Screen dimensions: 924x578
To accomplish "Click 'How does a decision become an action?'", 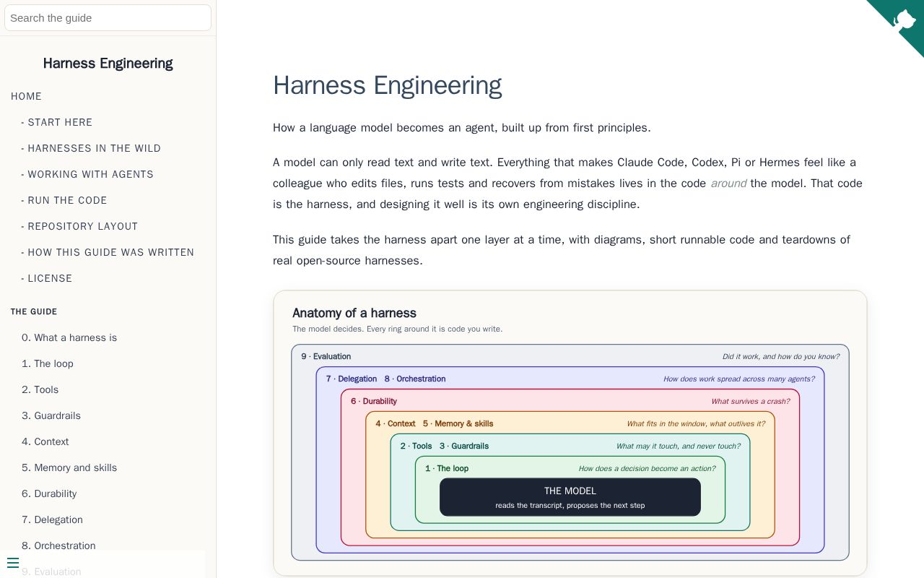I will (x=647, y=468).
